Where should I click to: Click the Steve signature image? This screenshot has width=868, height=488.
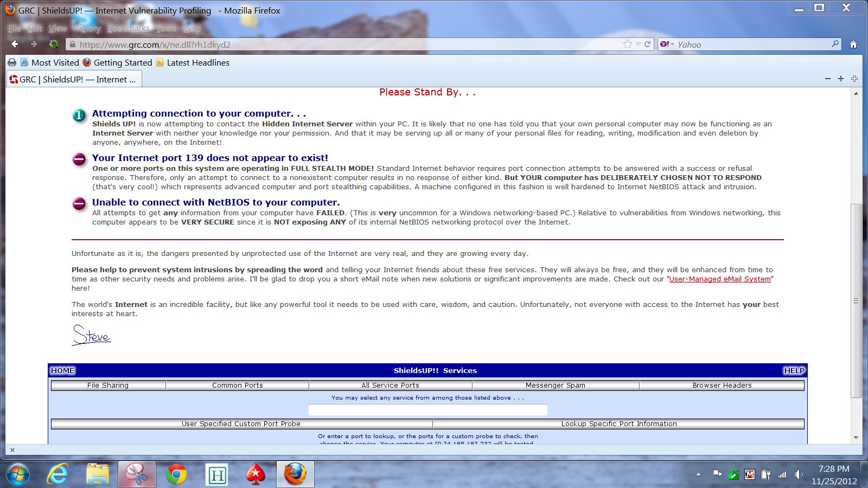pos(91,335)
